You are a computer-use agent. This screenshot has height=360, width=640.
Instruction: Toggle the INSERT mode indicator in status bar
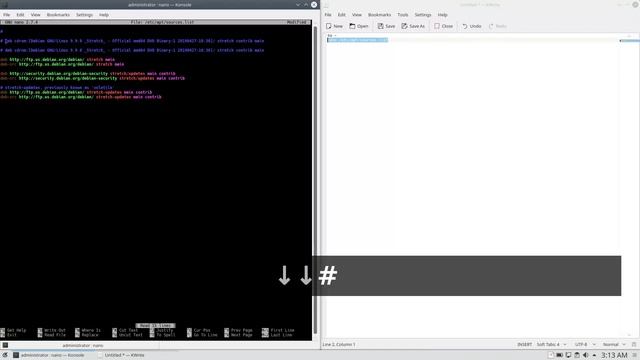point(524,344)
